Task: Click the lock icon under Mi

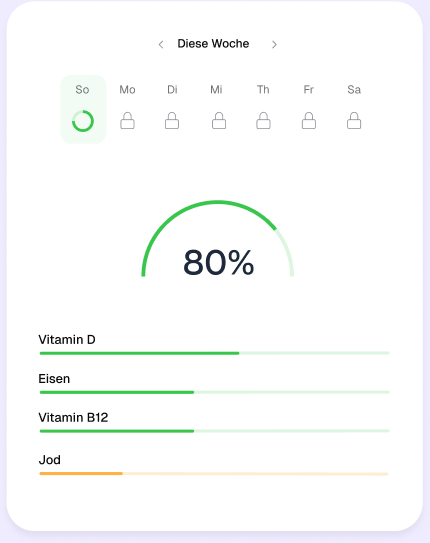Action: point(219,121)
